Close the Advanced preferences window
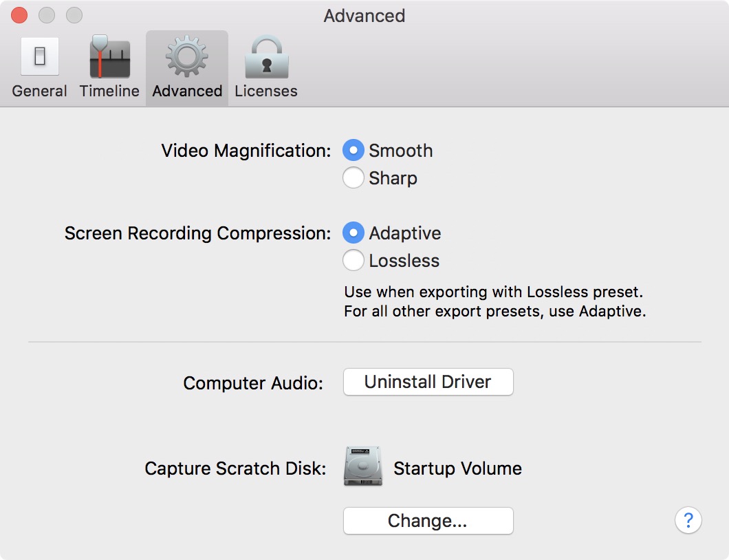This screenshot has width=729, height=560. point(19,15)
